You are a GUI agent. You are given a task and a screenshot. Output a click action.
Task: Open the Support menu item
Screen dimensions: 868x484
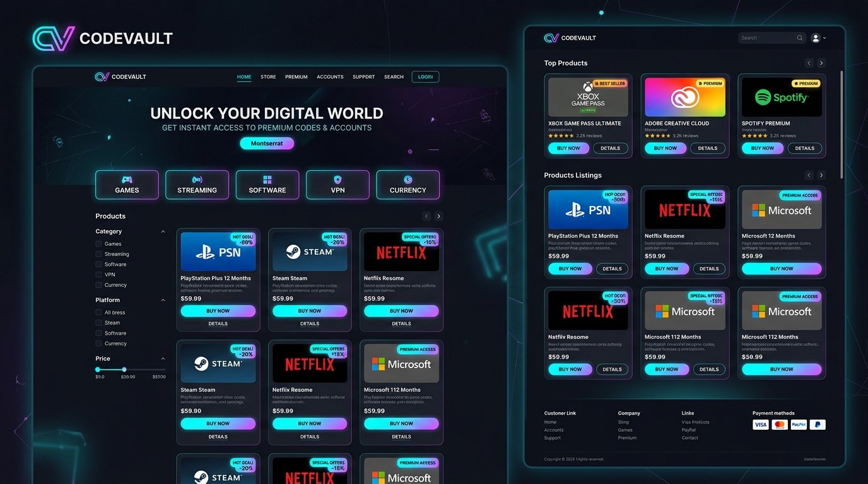pyautogui.click(x=363, y=77)
